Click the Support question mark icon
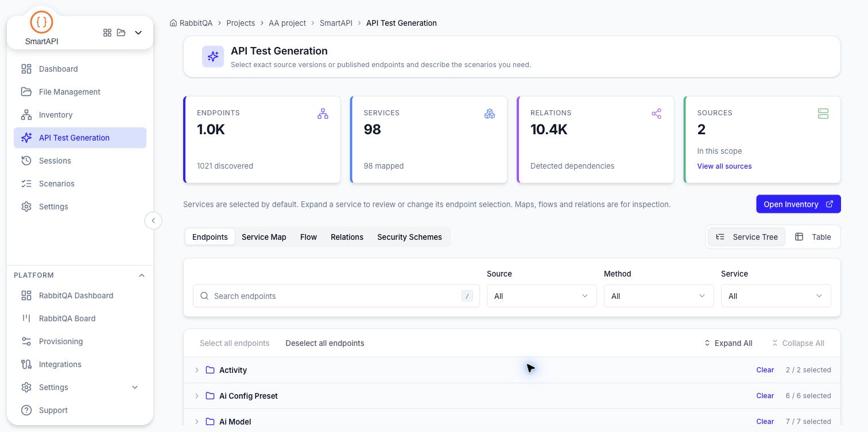Viewport: 868px width, 432px height. coord(26,410)
